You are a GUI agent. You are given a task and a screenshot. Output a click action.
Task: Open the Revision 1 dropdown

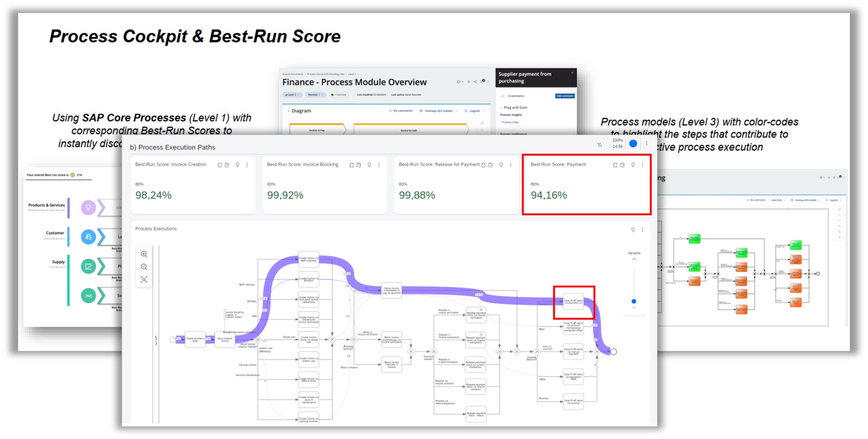pos(316,95)
